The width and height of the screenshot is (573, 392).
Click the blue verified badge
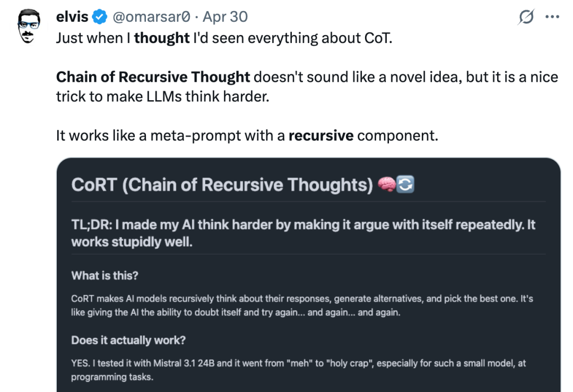[x=99, y=17]
